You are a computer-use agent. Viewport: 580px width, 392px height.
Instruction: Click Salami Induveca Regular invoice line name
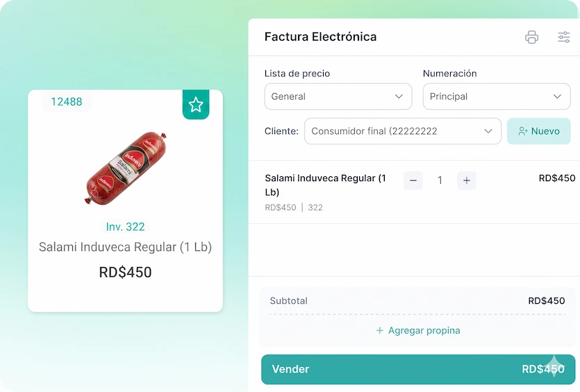[326, 185]
